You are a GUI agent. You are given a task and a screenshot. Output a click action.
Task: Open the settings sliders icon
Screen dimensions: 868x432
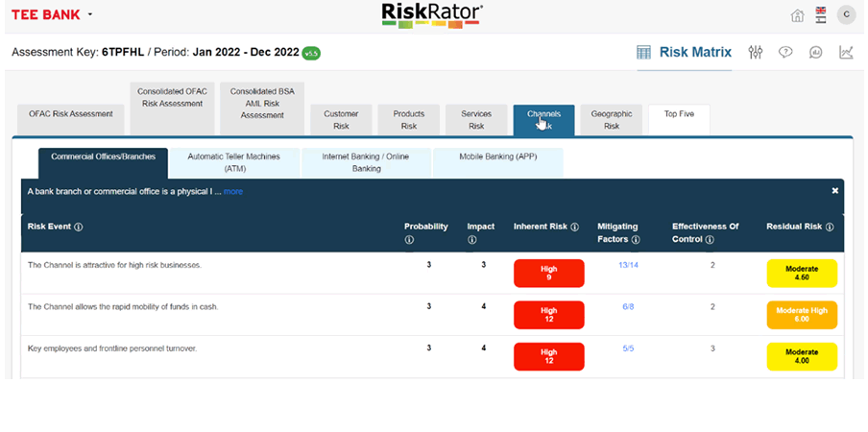coord(756,52)
